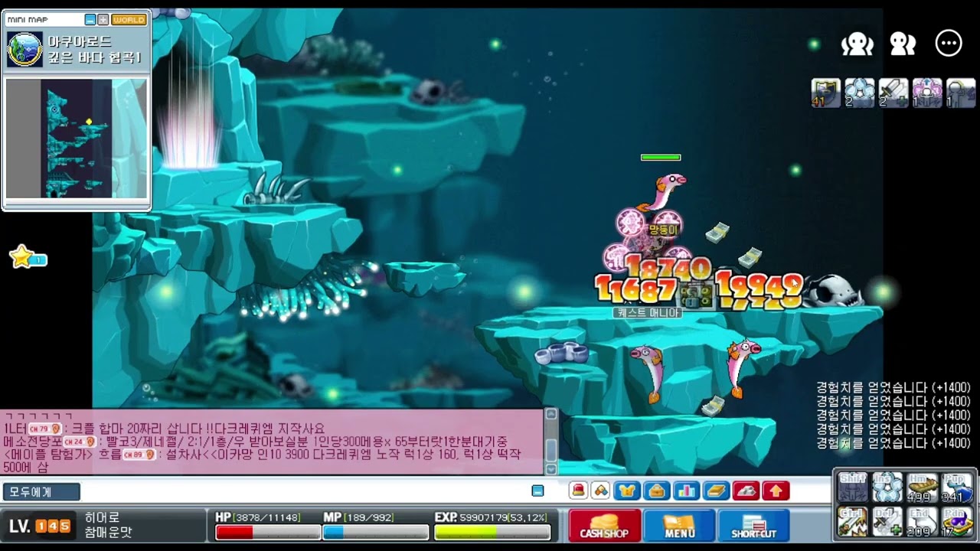Click the red up-arrow icon button
Image resolution: width=980 pixels, height=551 pixels.
coord(776,491)
